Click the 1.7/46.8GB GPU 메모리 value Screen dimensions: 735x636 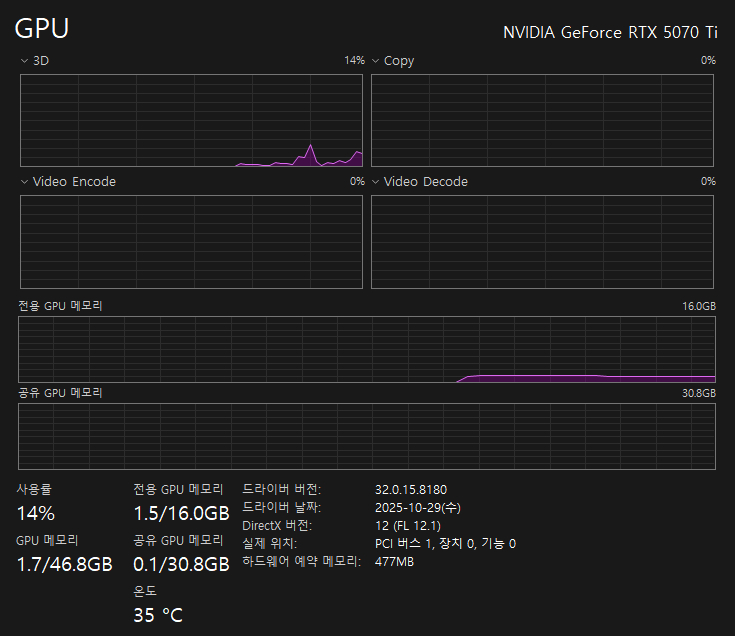[64, 564]
